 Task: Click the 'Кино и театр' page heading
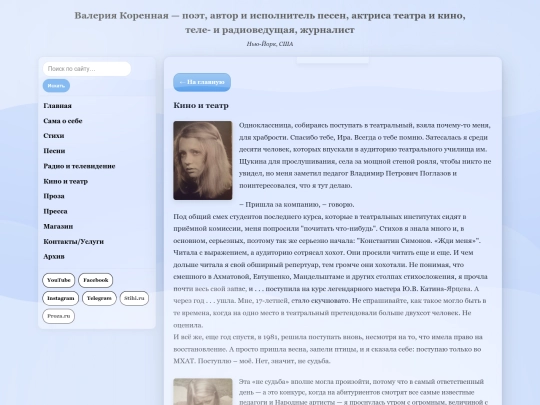[x=201, y=105]
